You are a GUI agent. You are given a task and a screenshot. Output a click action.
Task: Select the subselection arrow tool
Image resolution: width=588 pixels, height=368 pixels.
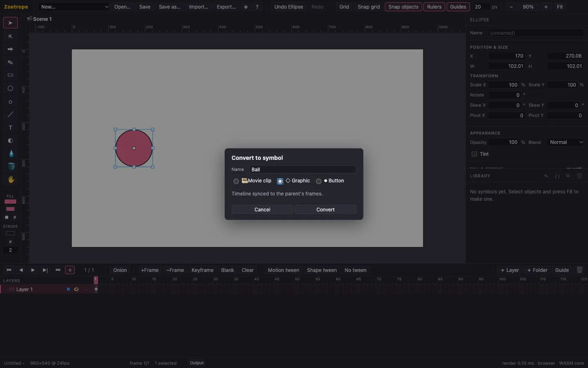coord(10,36)
